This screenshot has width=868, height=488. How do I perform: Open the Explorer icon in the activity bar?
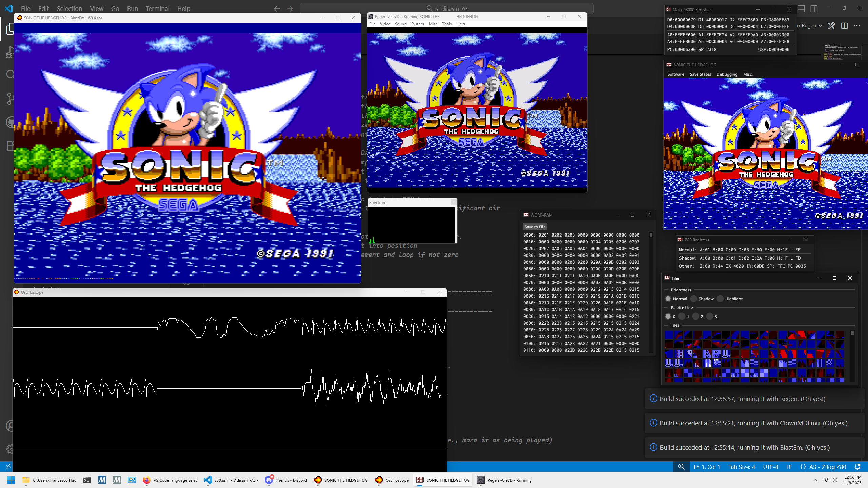tap(10, 29)
